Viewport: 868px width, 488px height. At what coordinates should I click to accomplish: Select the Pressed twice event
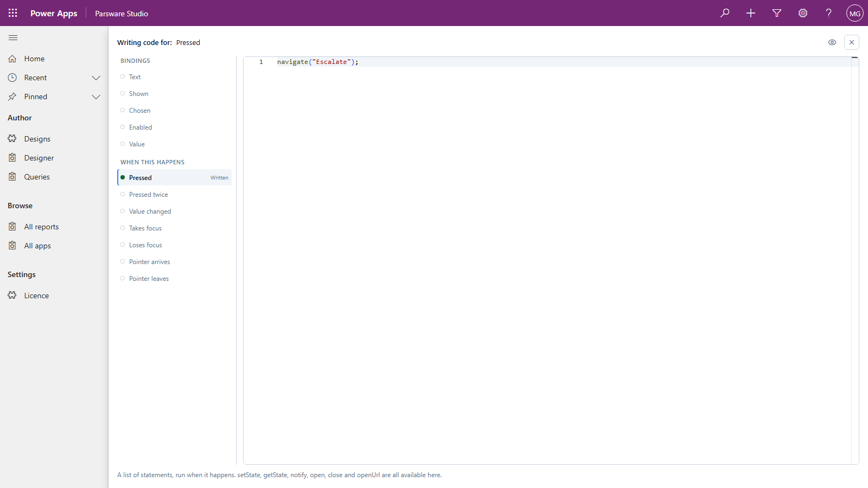[174, 195]
